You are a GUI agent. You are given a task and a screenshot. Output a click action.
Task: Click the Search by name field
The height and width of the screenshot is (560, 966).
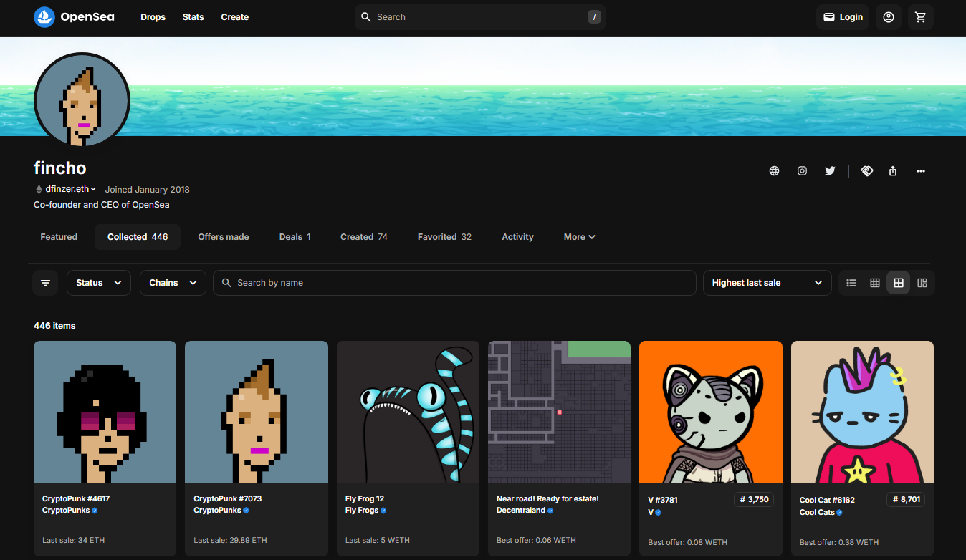pyautogui.click(x=454, y=283)
